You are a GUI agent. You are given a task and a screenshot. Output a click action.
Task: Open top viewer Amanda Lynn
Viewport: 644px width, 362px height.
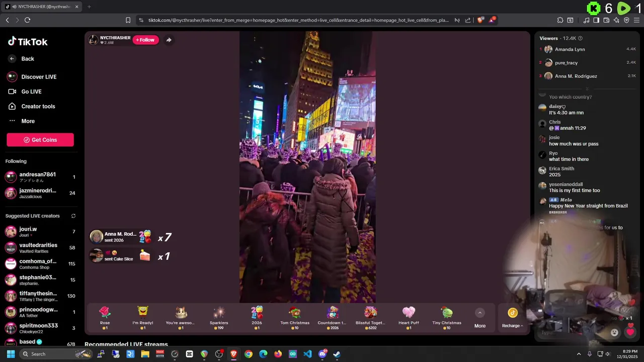(587, 49)
